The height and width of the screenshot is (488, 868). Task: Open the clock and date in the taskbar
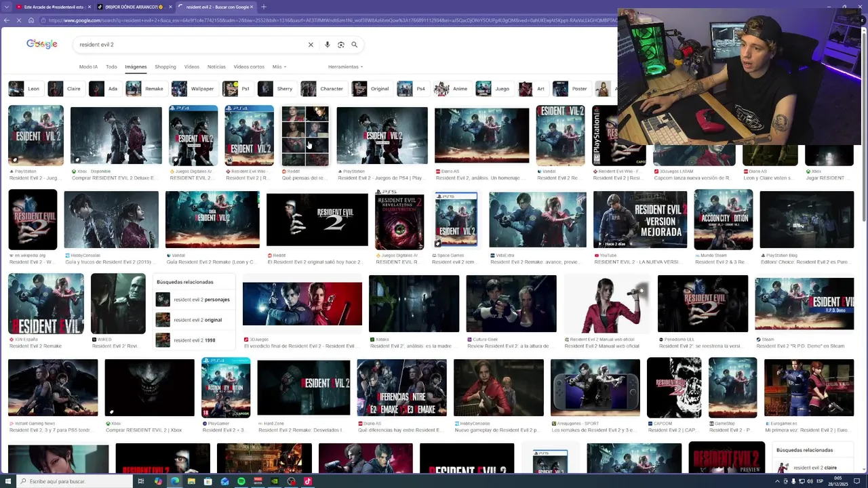[840, 481]
